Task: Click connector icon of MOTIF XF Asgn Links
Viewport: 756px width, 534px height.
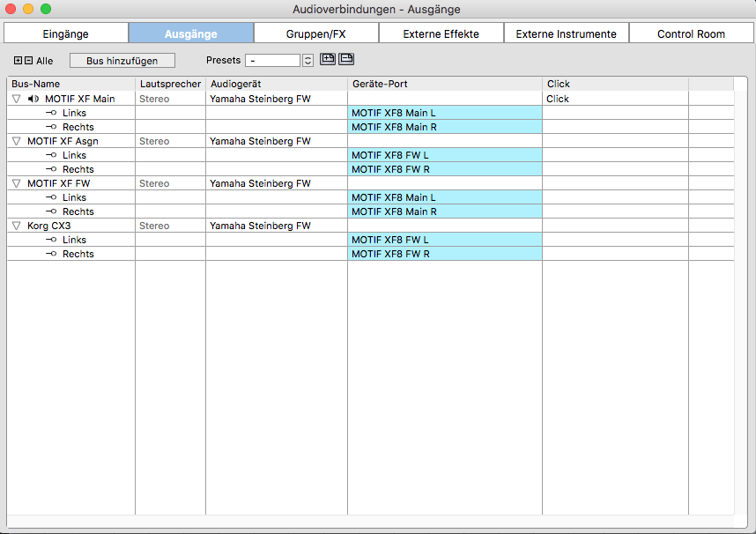Action: [51, 155]
